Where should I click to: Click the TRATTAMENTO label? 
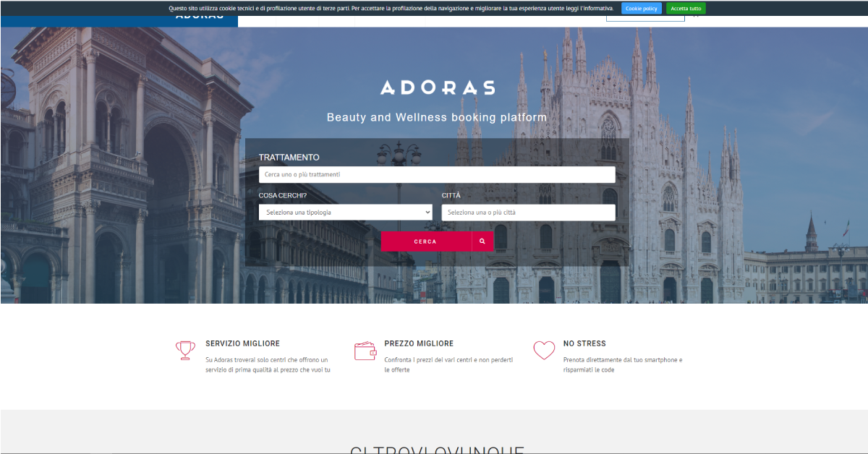click(x=289, y=158)
